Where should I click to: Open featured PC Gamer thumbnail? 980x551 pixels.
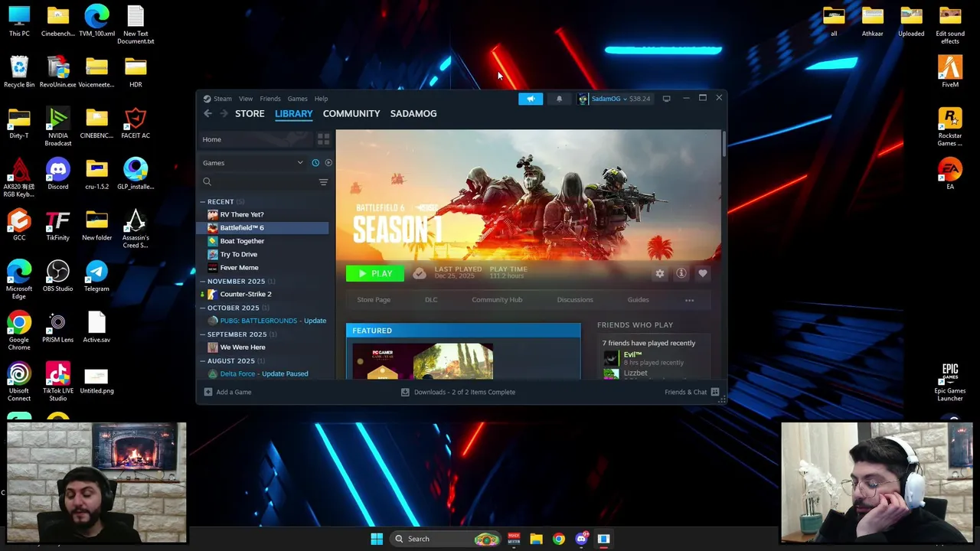tap(423, 361)
